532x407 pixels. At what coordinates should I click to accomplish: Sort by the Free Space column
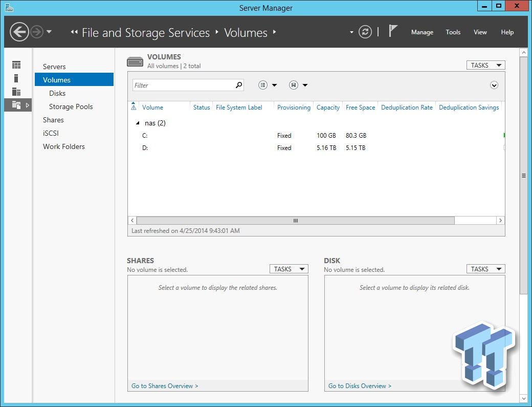coord(360,108)
